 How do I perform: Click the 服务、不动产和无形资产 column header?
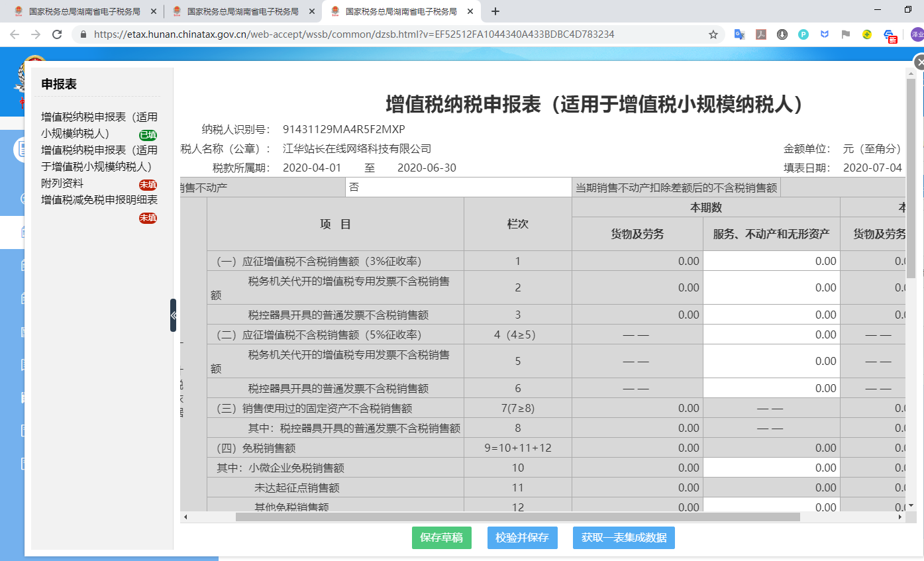coord(771,234)
